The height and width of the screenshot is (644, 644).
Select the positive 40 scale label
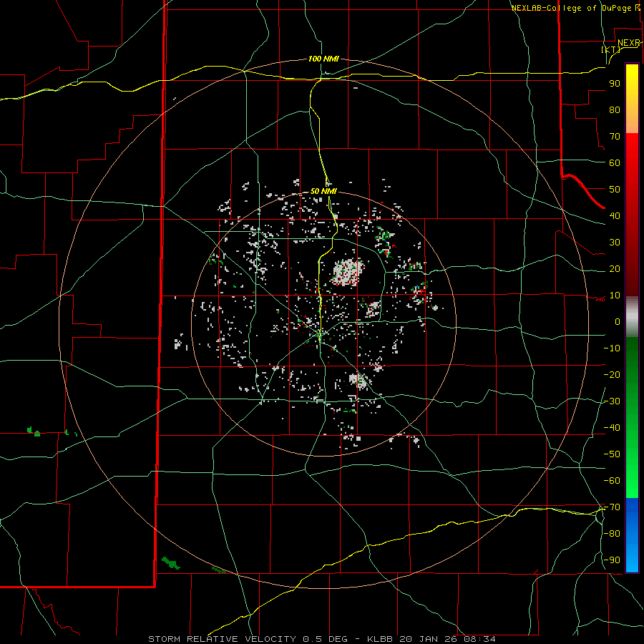coord(615,216)
